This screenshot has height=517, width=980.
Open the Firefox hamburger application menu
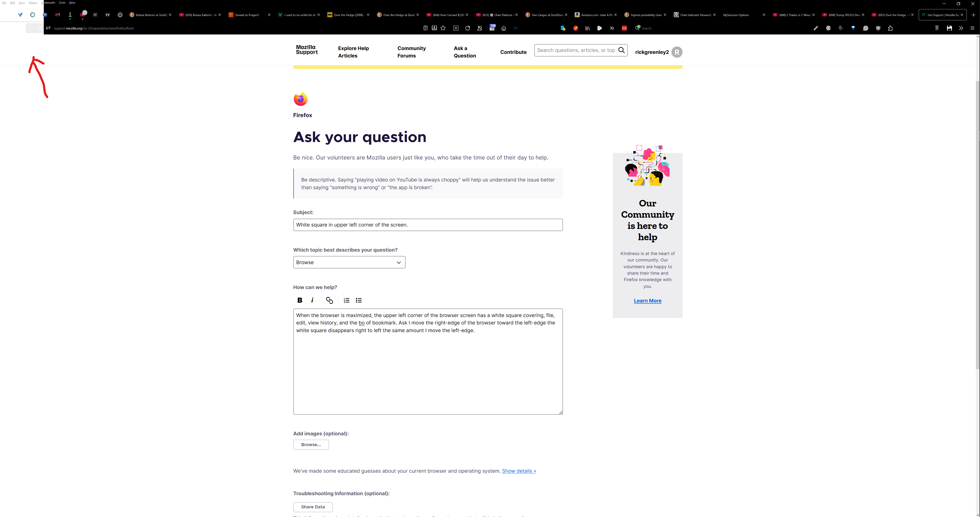[x=972, y=28]
